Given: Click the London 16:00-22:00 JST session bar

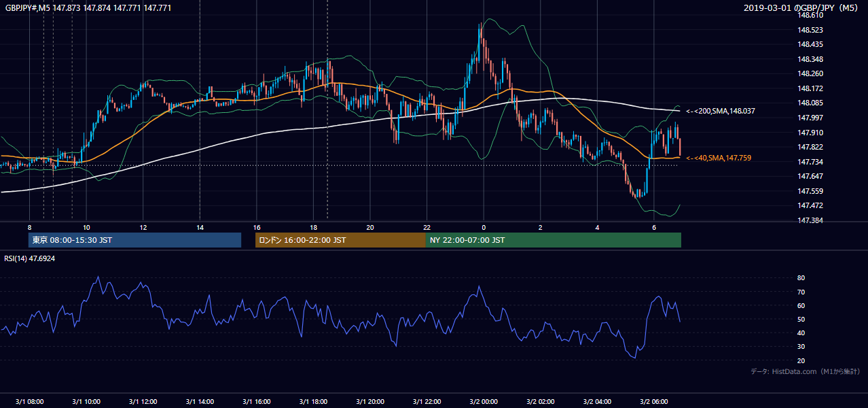Looking at the screenshot, I should [x=340, y=240].
